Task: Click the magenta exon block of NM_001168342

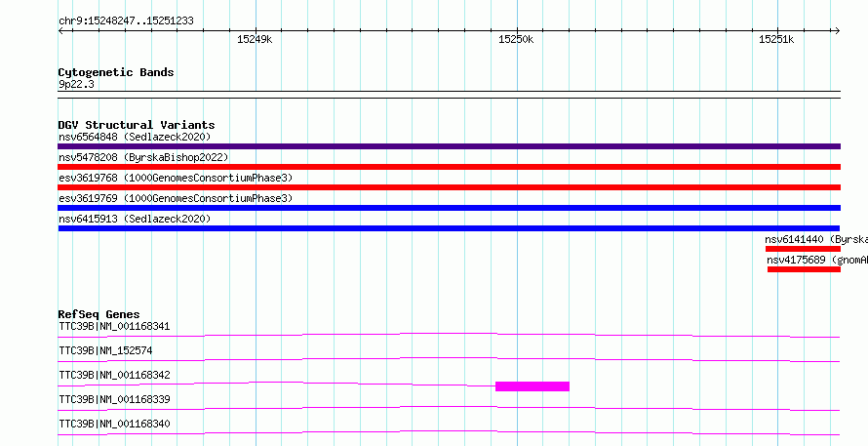Action: [x=533, y=386]
